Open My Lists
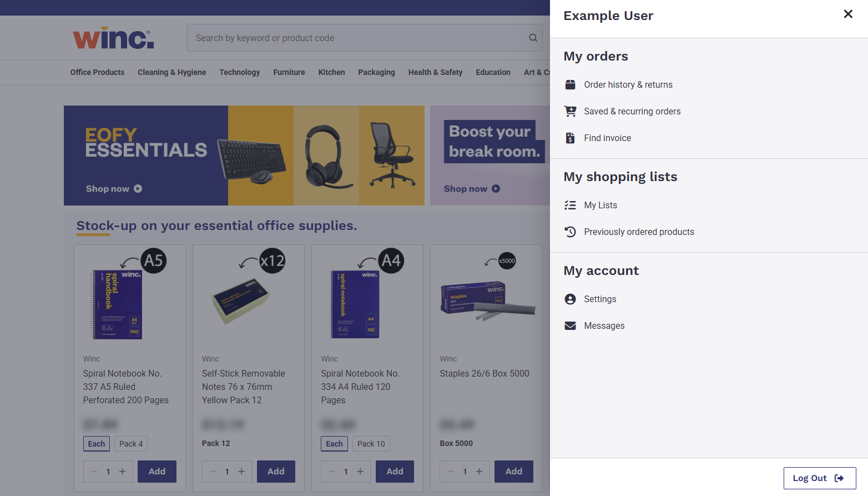 click(600, 205)
